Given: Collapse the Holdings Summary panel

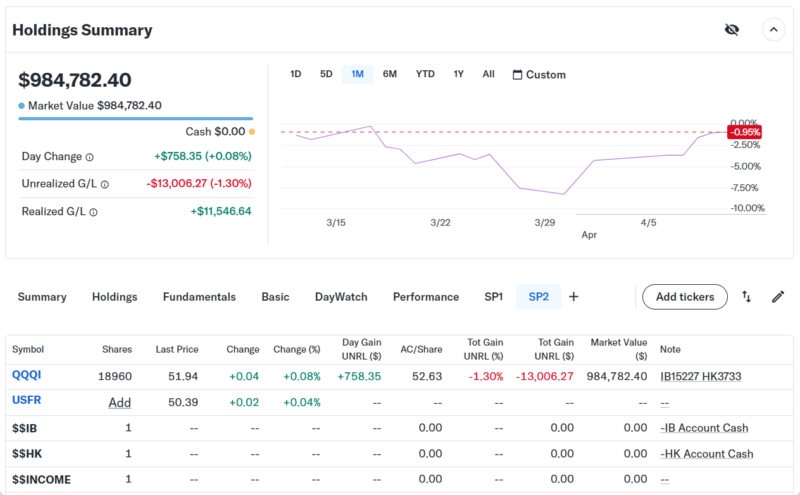Looking at the screenshot, I should 773,29.
